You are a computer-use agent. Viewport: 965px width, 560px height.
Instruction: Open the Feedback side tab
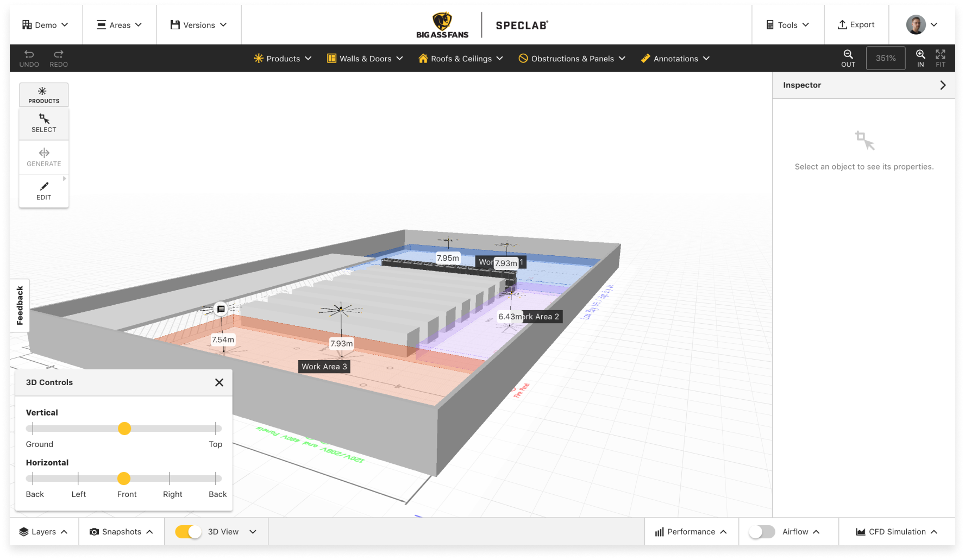coord(20,305)
